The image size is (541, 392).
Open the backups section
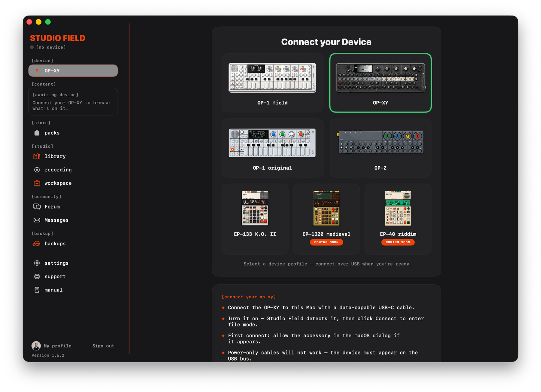point(73,244)
